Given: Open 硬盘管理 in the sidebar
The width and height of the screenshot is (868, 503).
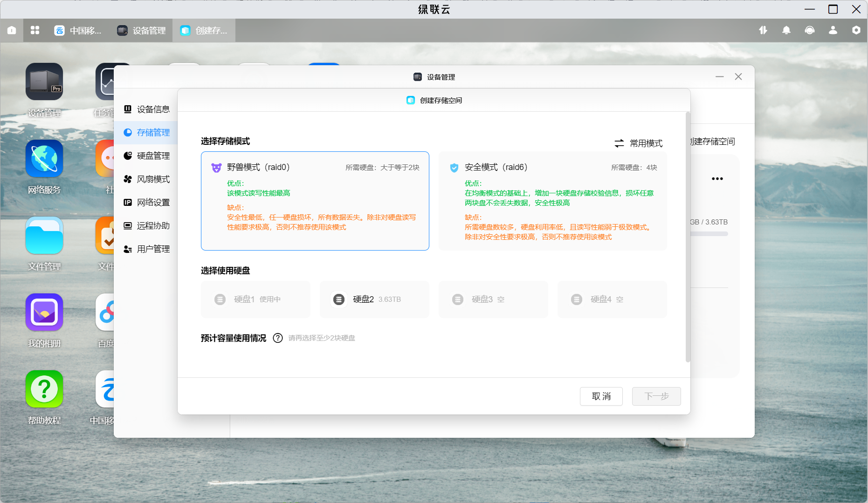Looking at the screenshot, I should (153, 156).
